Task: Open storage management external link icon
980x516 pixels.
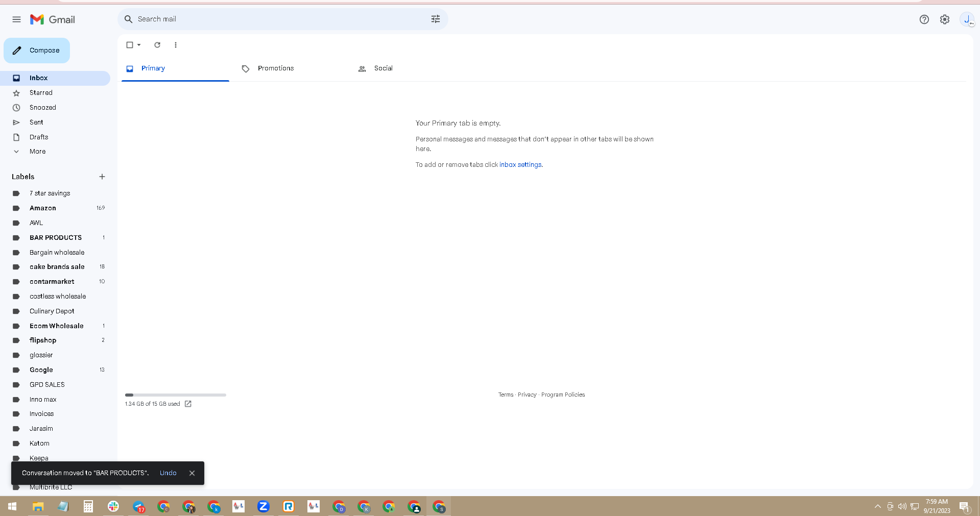Action: click(x=188, y=404)
